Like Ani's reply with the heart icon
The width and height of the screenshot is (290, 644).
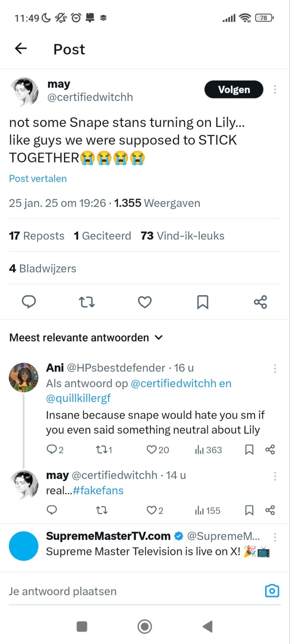(152, 449)
